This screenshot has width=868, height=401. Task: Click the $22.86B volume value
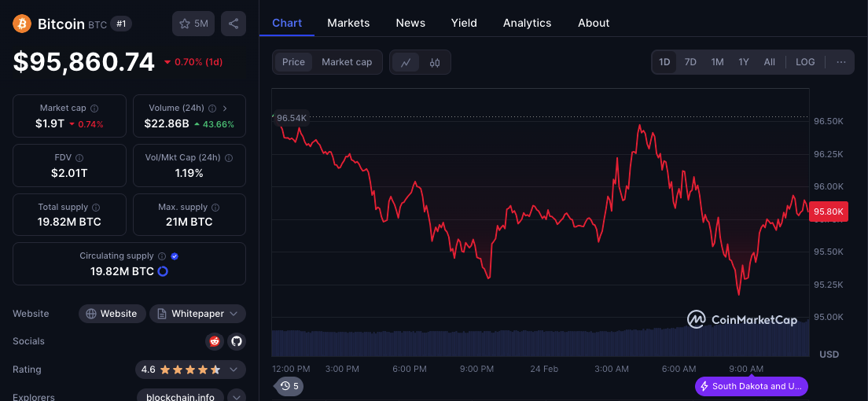pos(167,124)
